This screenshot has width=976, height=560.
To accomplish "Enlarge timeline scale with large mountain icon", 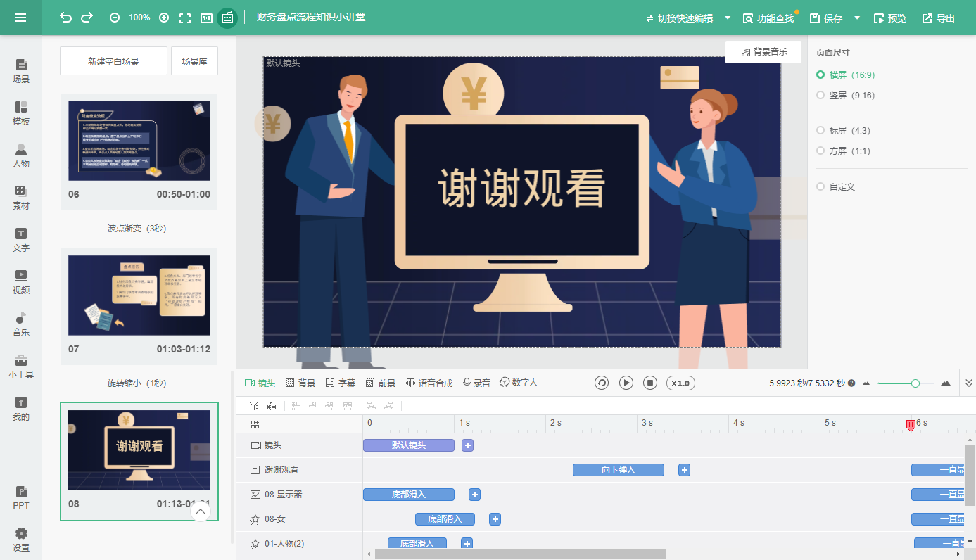I will 946,383.
